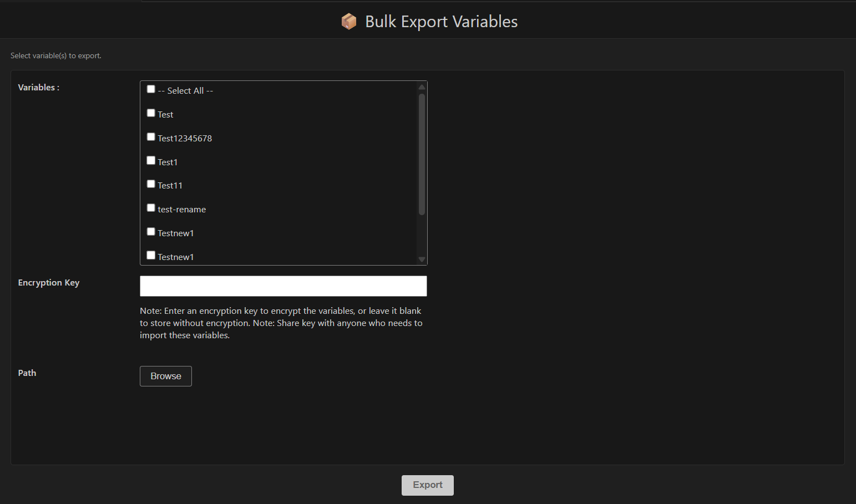Click the Encryption Key field label
Screen dimensions: 856x504
coord(49,283)
